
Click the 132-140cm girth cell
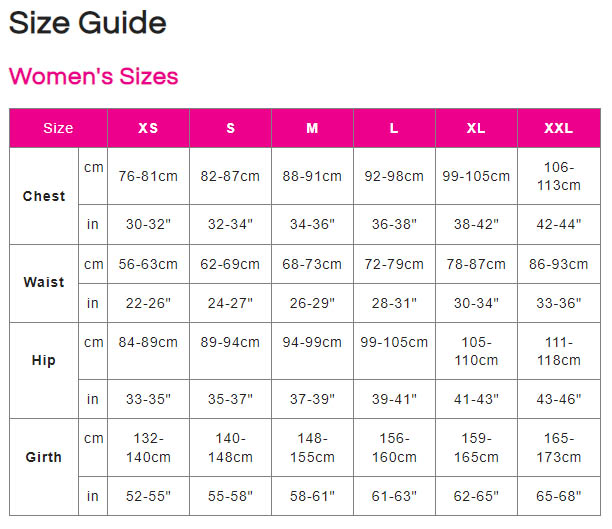pos(148,447)
